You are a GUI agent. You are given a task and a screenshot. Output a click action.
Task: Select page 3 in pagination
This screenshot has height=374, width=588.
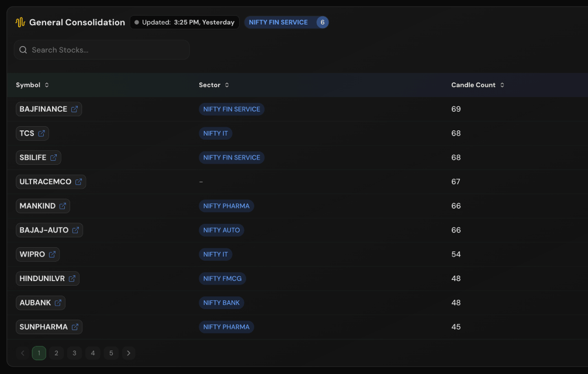74,353
